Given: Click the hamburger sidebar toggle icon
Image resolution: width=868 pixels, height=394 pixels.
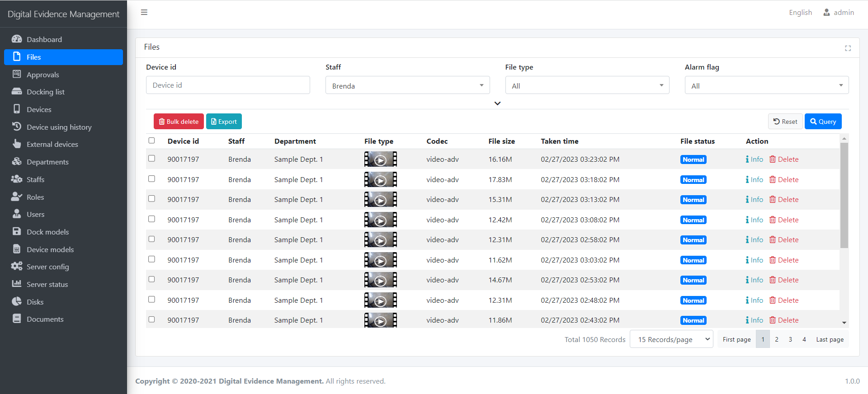Looking at the screenshot, I should click(x=144, y=12).
